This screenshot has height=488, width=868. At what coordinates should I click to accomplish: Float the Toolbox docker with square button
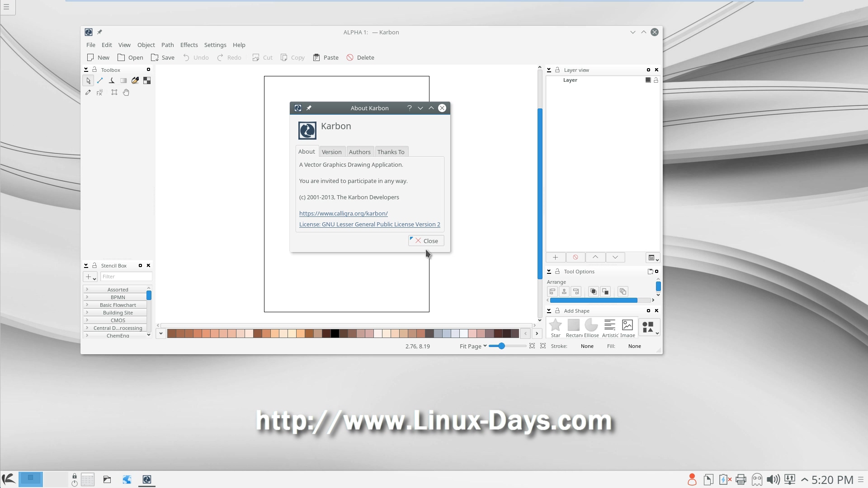[148, 70]
